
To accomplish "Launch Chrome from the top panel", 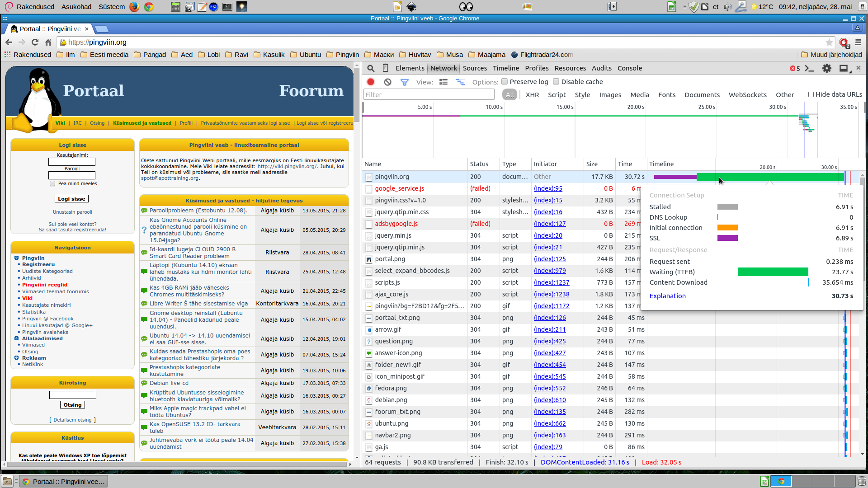I will tap(148, 7).
